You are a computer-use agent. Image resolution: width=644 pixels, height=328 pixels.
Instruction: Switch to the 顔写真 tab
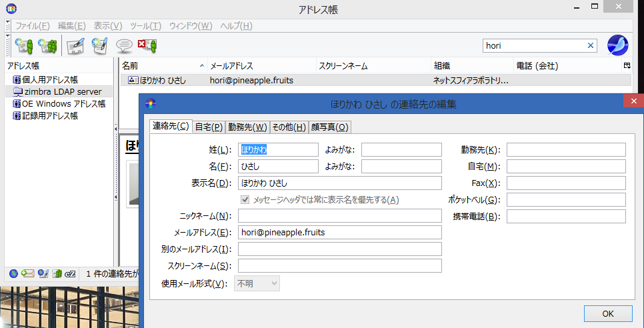pos(330,127)
